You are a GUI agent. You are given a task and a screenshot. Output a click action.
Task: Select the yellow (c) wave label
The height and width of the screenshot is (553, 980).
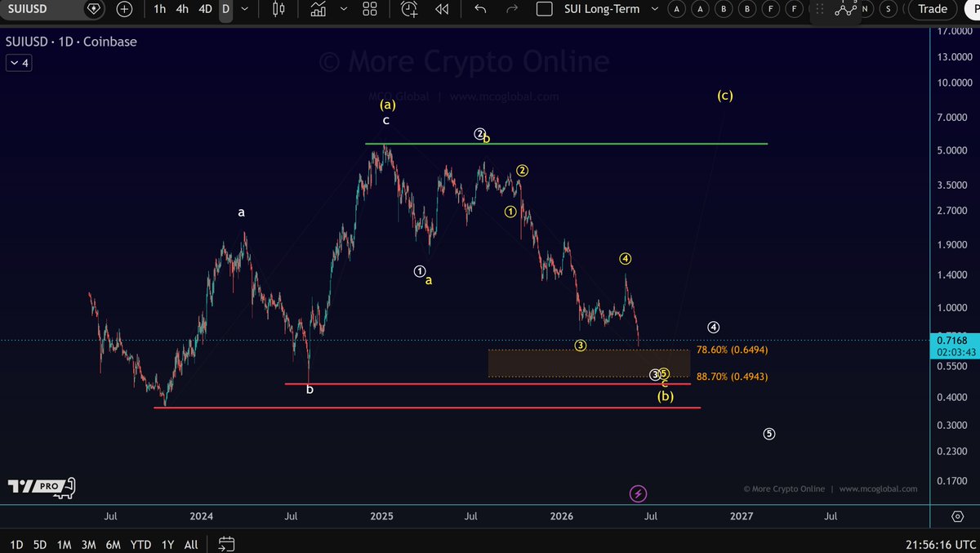(725, 95)
